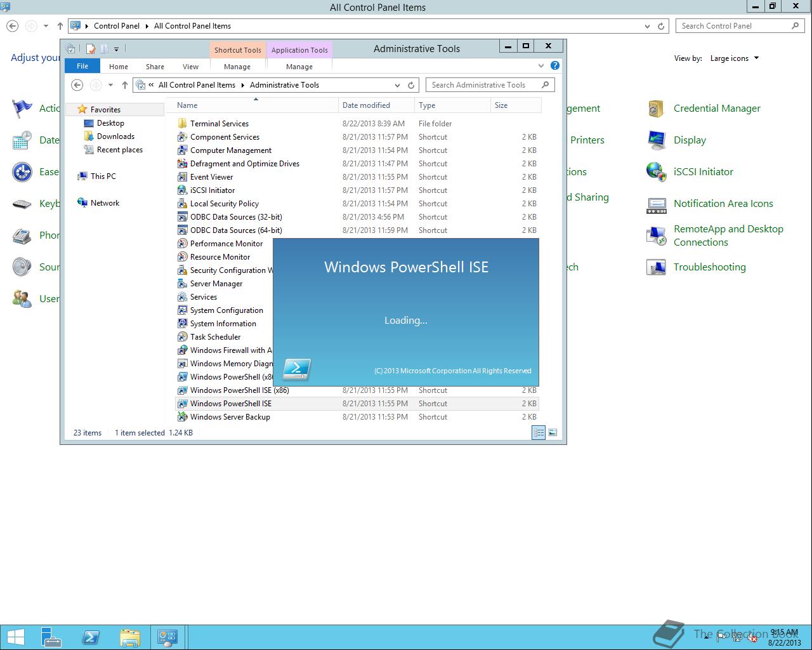Click the Windows Start button

pyautogui.click(x=15, y=637)
